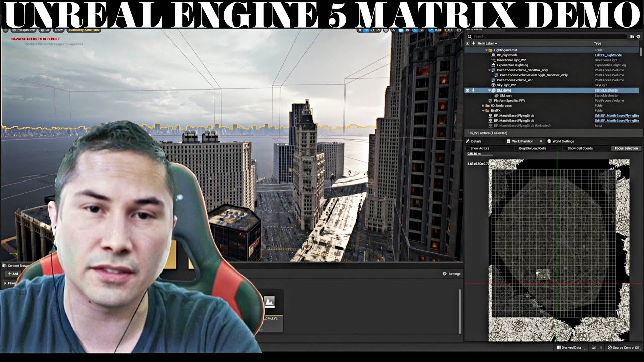The width and height of the screenshot is (644, 362).
Task: Toggle rotation snap angle icon
Action: click(x=414, y=30)
